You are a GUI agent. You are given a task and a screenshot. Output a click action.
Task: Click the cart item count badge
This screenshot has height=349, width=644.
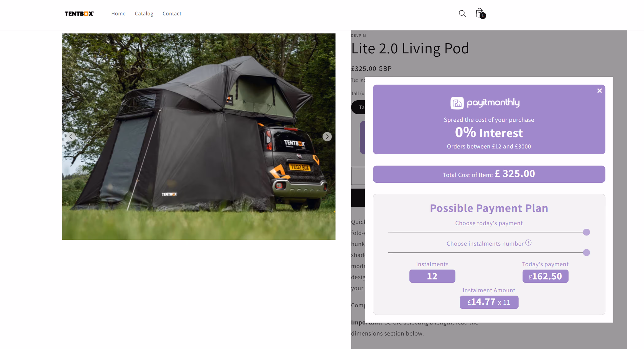483,16
